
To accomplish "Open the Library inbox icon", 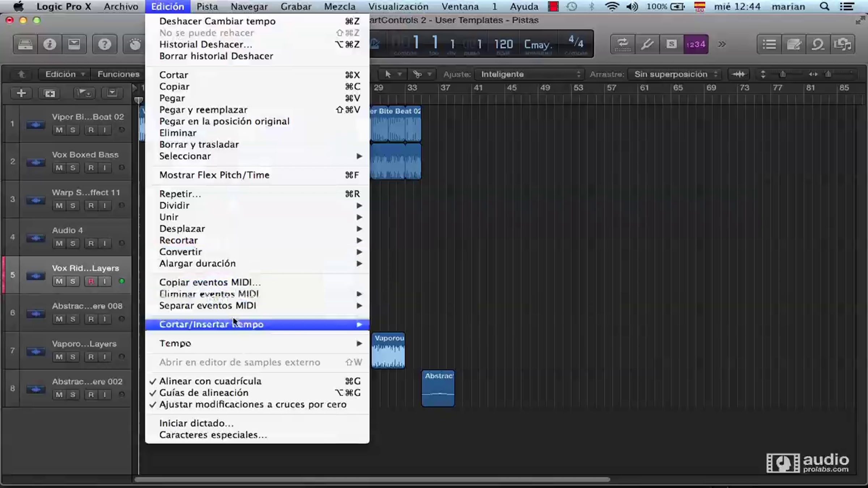I will tap(25, 44).
